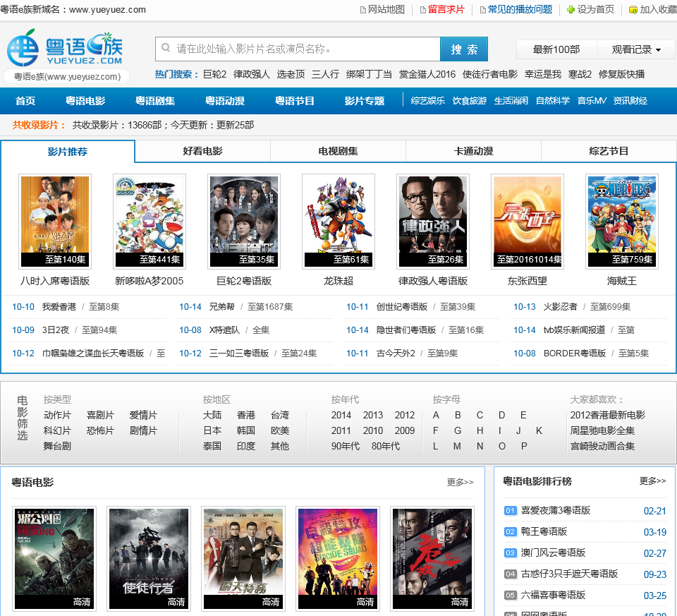
Task: Click the 最新100部 button
Action: 556,49
